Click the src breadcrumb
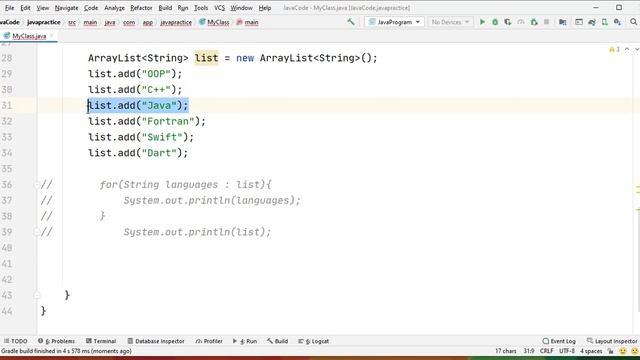640x360 pixels. pyautogui.click(x=72, y=22)
